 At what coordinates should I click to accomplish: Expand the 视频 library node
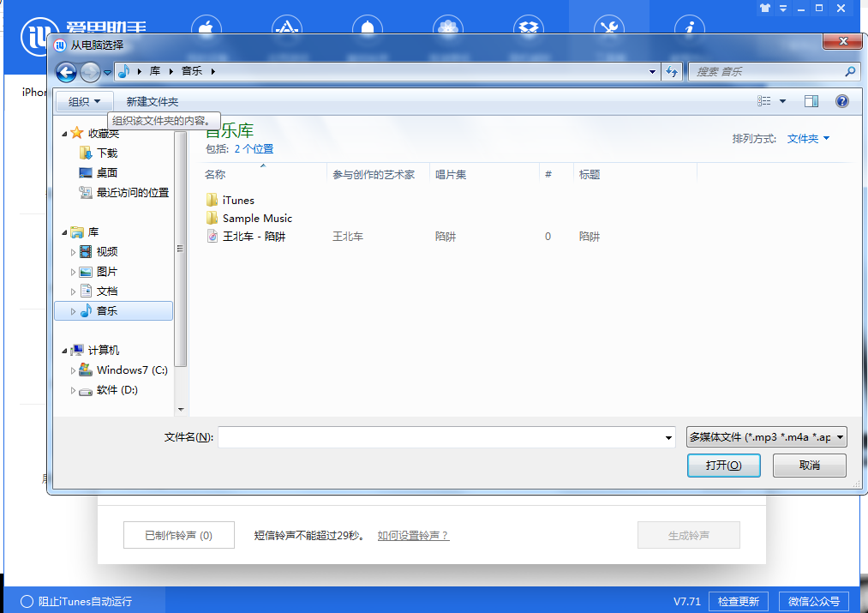coord(73,253)
